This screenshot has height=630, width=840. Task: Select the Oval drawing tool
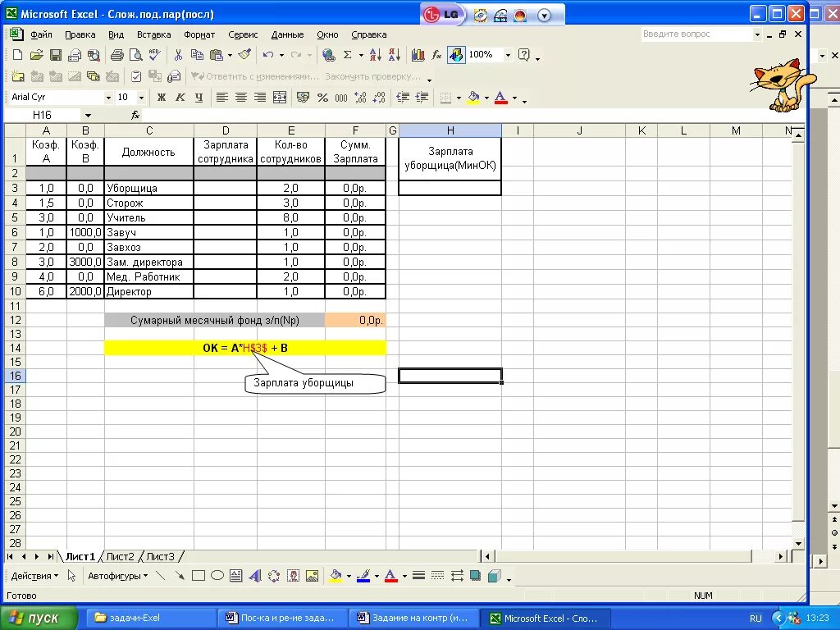click(217, 576)
